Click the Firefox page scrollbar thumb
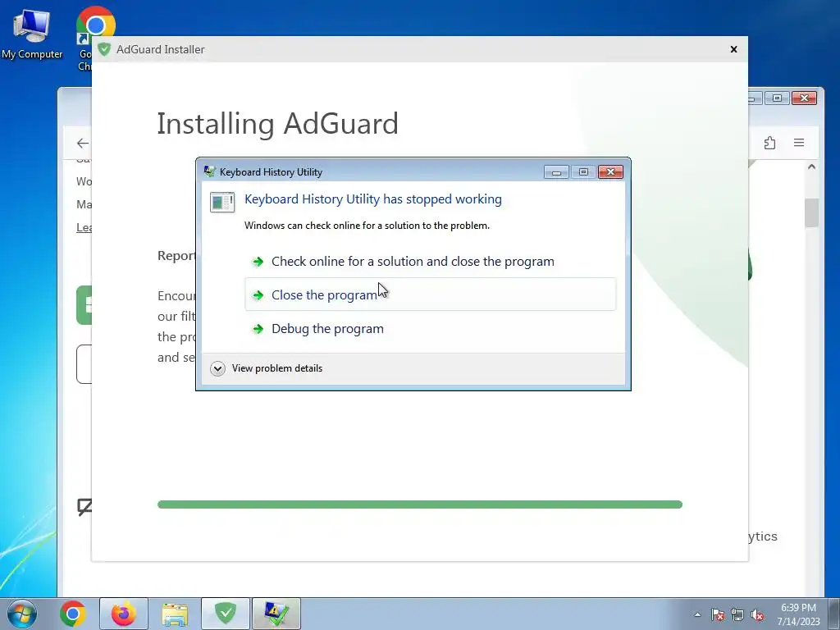 [x=811, y=212]
